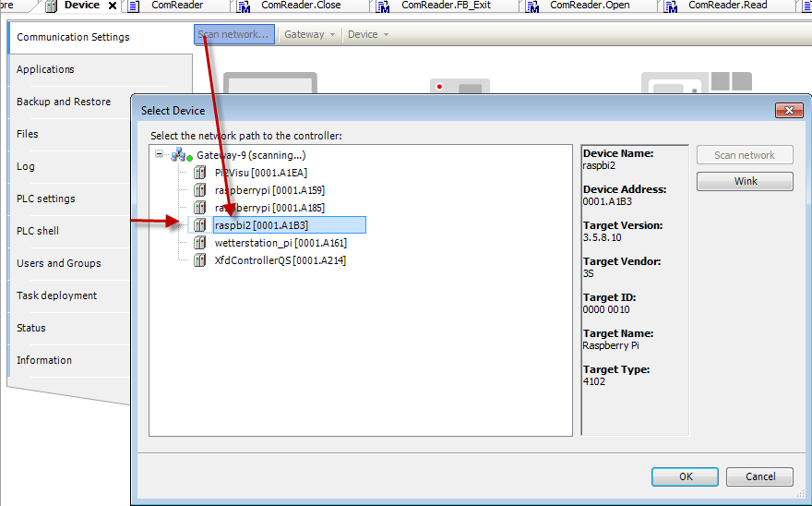The height and width of the screenshot is (506, 812).
Task: Click the wetterstation_pi device icon
Action: [199, 243]
